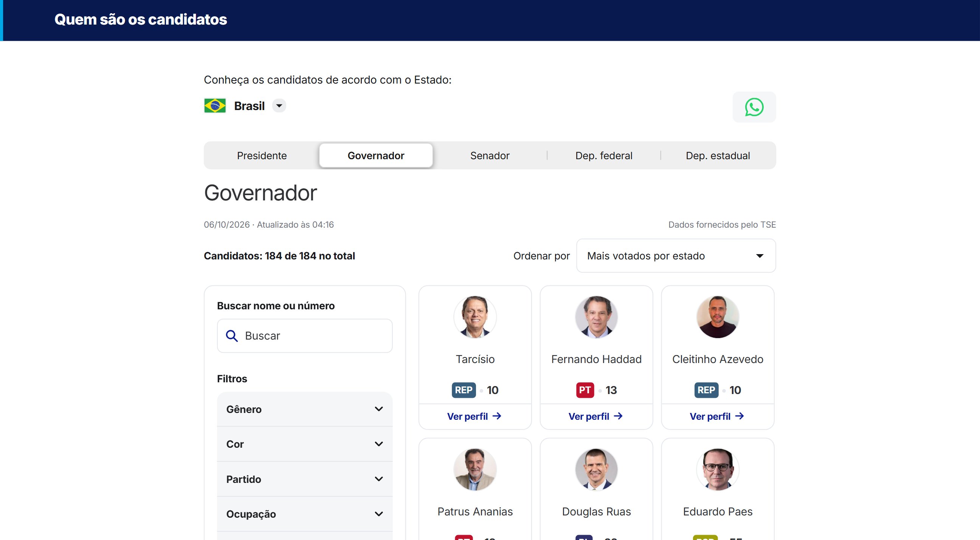This screenshot has width=980, height=540.
Task: Expand the Cor filter
Action: point(305,444)
